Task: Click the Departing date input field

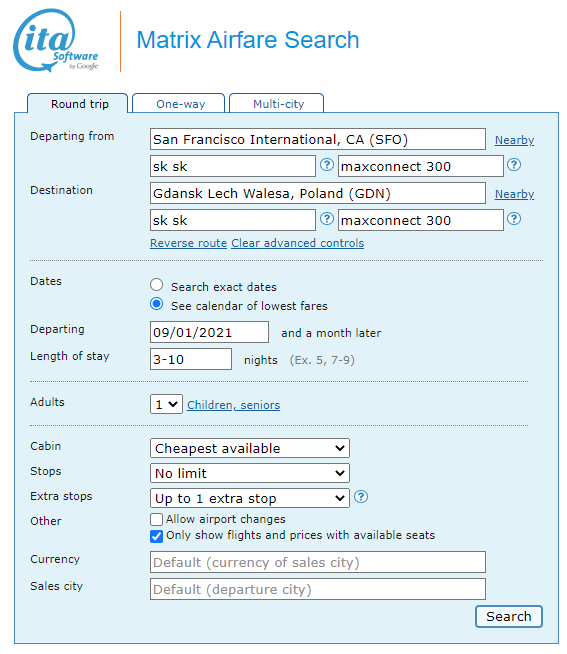Action: click(209, 332)
